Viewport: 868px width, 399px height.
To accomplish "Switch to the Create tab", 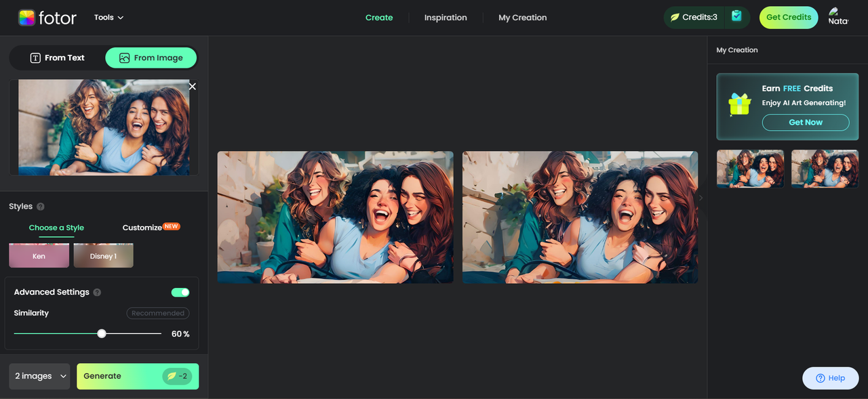I will [x=379, y=18].
